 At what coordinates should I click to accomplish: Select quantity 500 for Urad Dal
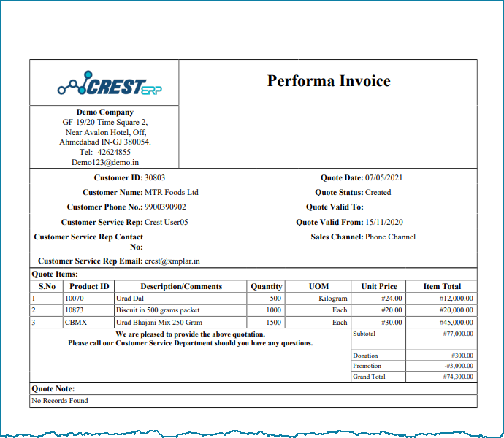coord(275,299)
